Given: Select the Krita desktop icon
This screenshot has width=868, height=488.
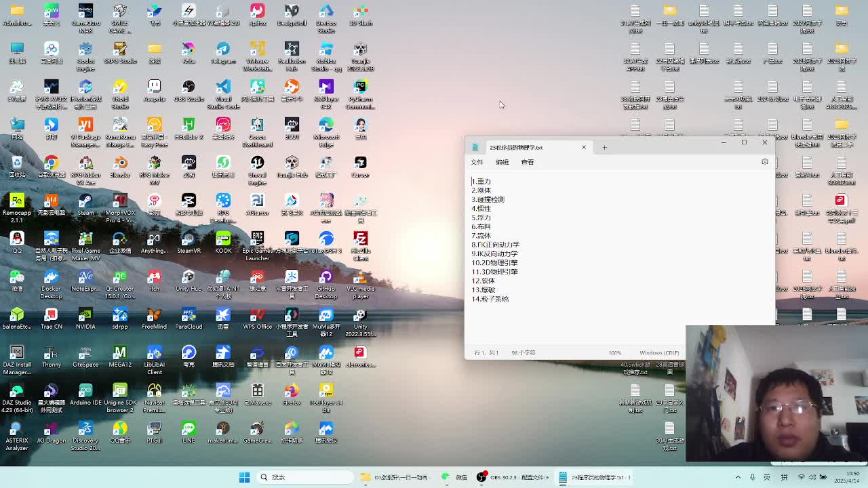Looking at the screenshot, I should coord(189,53).
